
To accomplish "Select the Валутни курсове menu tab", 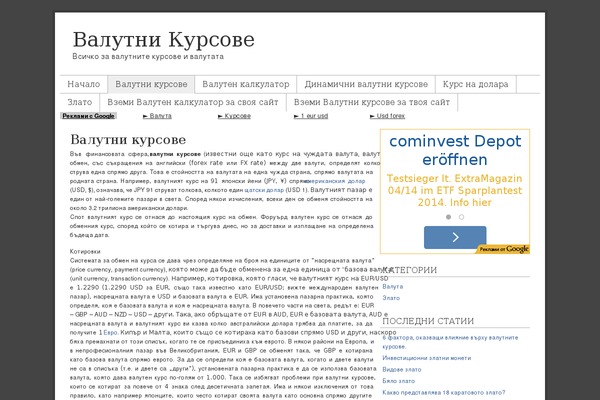I will click(x=151, y=84).
